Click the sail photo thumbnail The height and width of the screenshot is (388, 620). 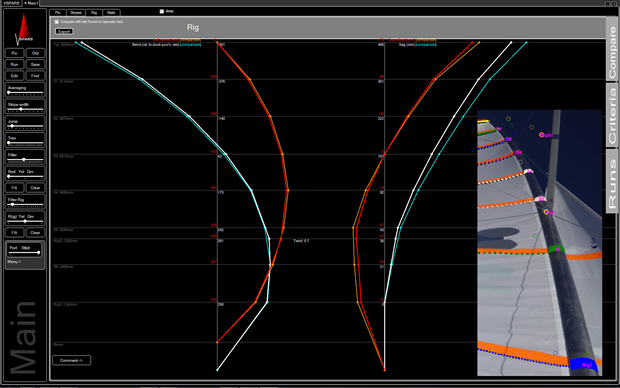point(539,243)
